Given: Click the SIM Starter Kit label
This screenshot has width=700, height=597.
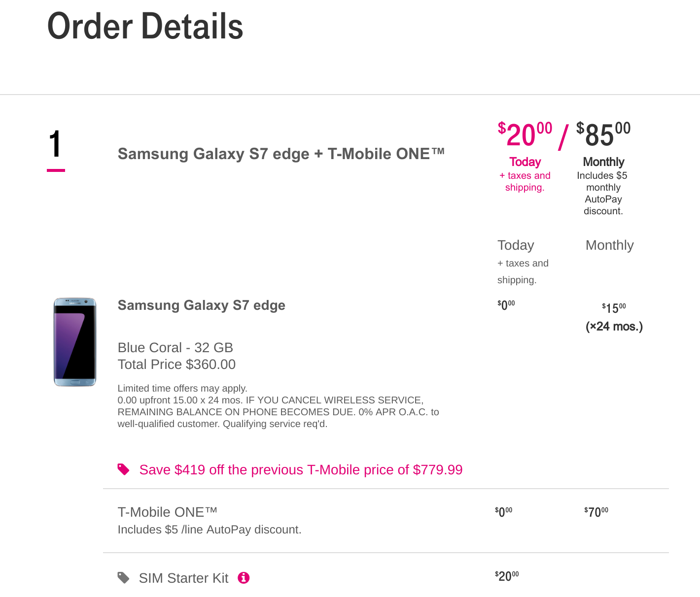Looking at the screenshot, I should 183,578.
